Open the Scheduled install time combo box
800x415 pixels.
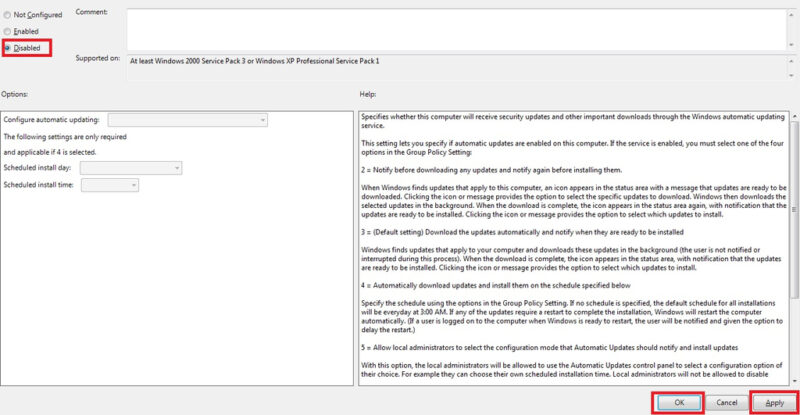click(110, 184)
